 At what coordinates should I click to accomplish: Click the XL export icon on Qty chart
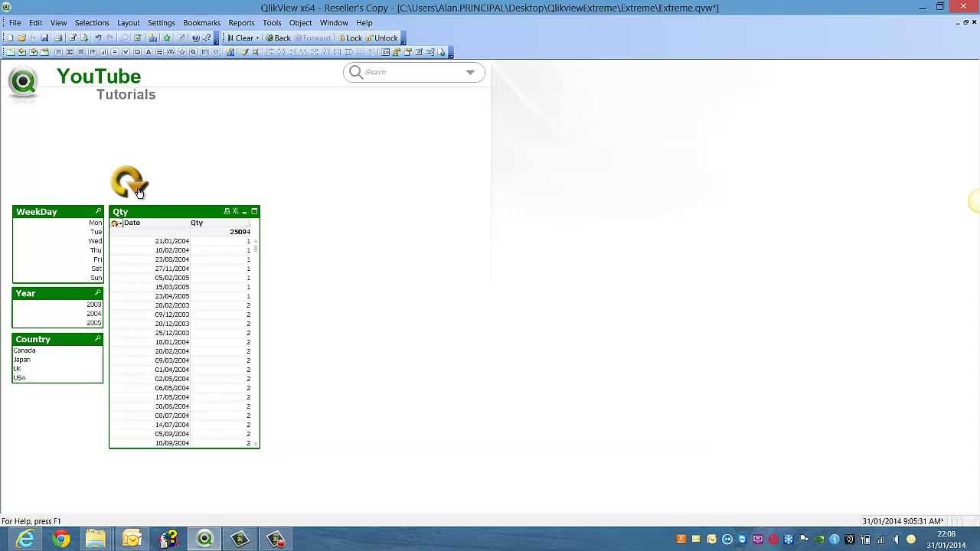click(x=236, y=212)
